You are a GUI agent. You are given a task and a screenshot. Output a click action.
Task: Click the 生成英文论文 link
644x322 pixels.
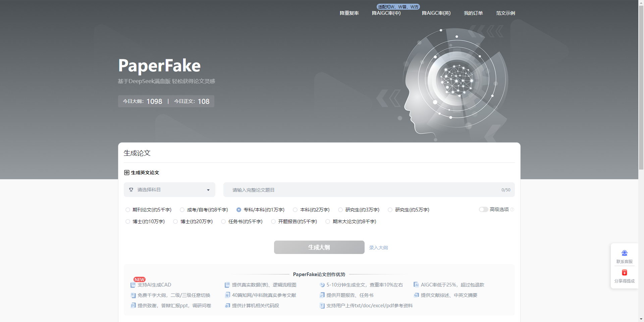pos(145,173)
